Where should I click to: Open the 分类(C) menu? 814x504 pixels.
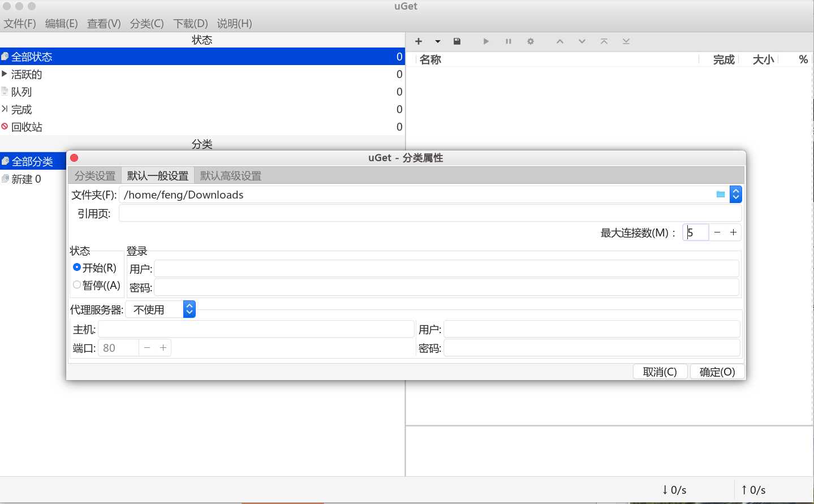(147, 23)
